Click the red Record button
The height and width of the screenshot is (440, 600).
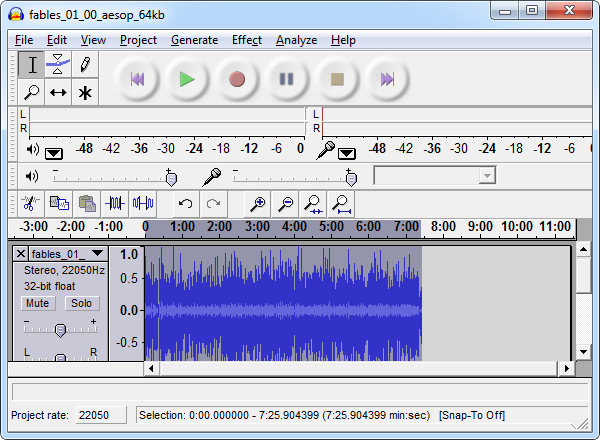(237, 79)
